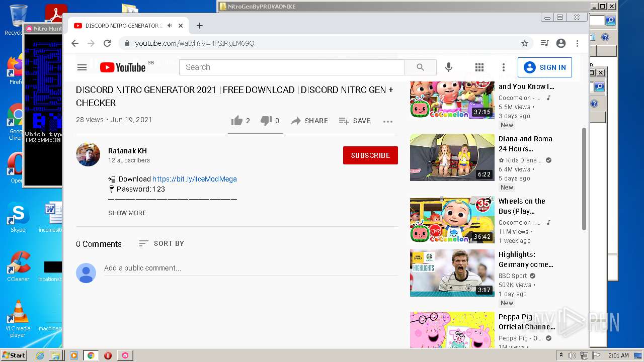644x362 pixels.
Task: Open Ratanak KH channel avatar
Action: pos(88,154)
